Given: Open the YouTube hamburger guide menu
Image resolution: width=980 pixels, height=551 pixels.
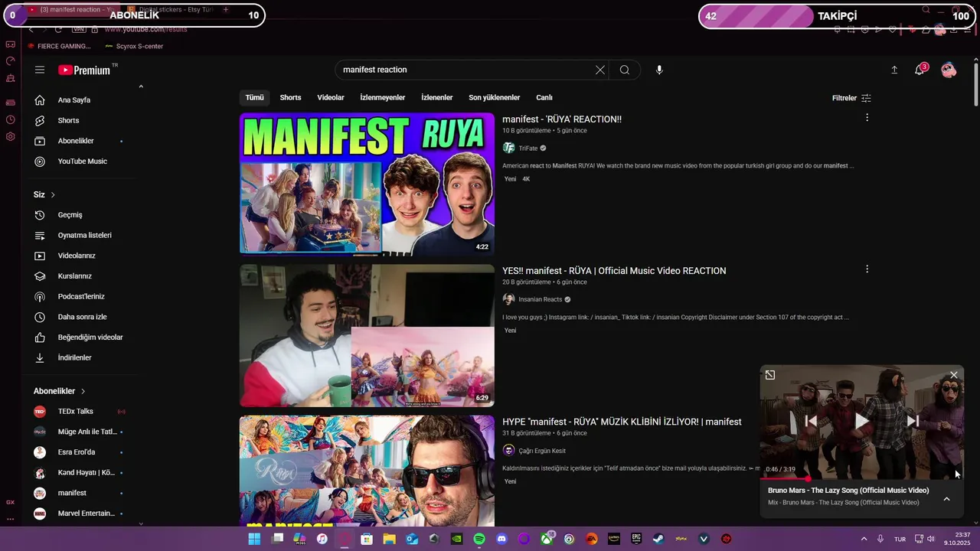Looking at the screenshot, I should coord(40,70).
